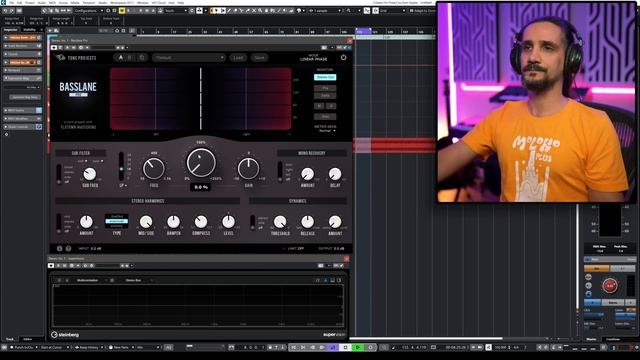Toggle the Delta monitor button

(x=325, y=96)
